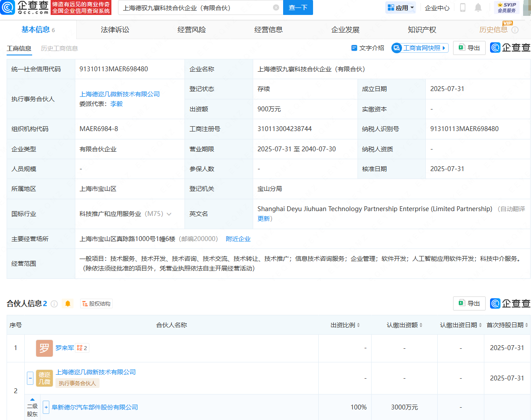Image resolution: width=531 pixels, height=420 pixels.
Task: Open SVIP 会员服务 badge
Action: pyautogui.click(x=507, y=7)
